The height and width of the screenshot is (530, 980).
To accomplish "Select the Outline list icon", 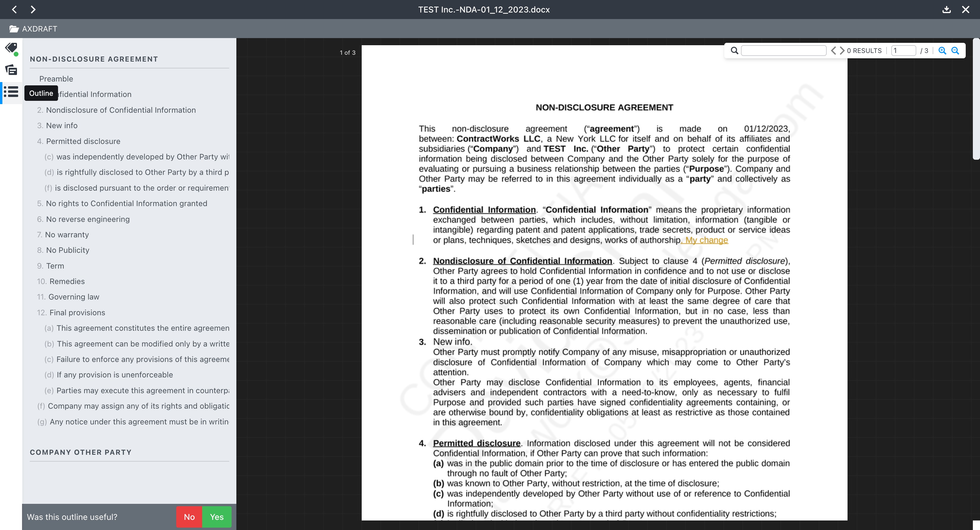I will [11, 92].
